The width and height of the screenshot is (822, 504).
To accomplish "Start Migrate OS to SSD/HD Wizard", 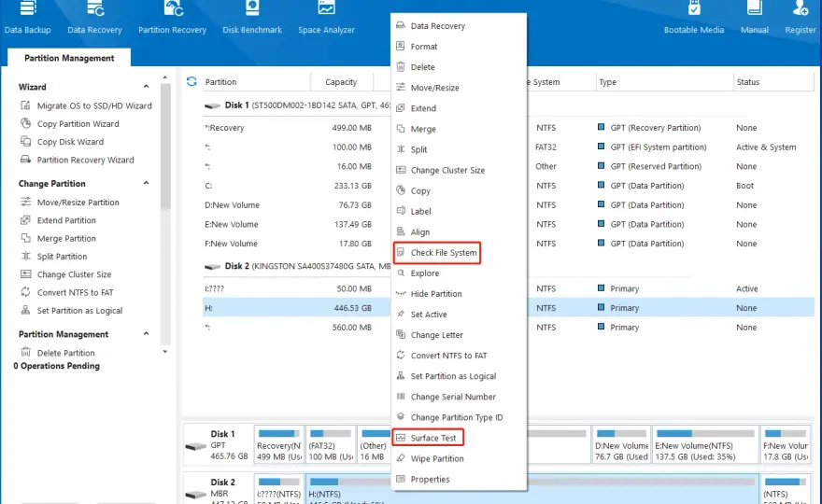I will [86, 105].
